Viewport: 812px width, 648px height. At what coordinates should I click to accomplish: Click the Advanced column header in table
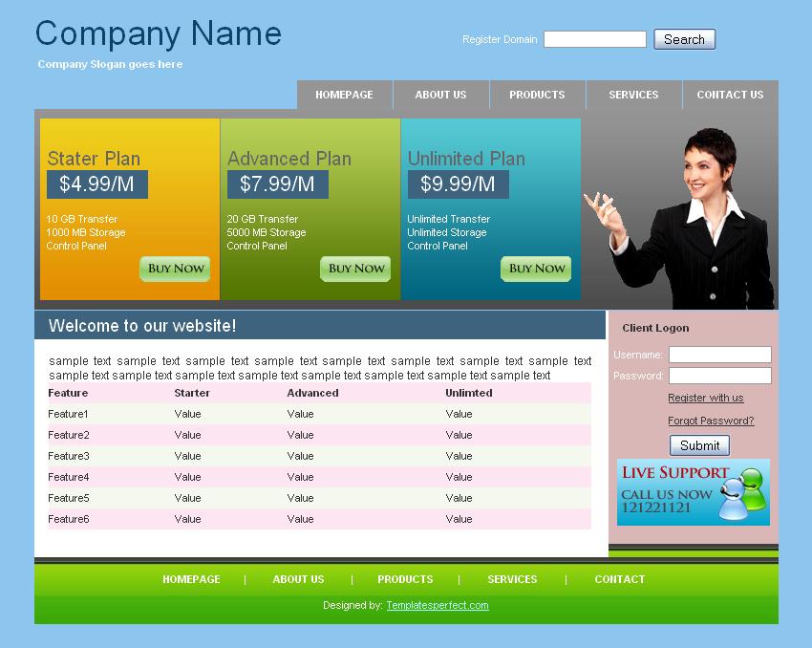click(312, 393)
